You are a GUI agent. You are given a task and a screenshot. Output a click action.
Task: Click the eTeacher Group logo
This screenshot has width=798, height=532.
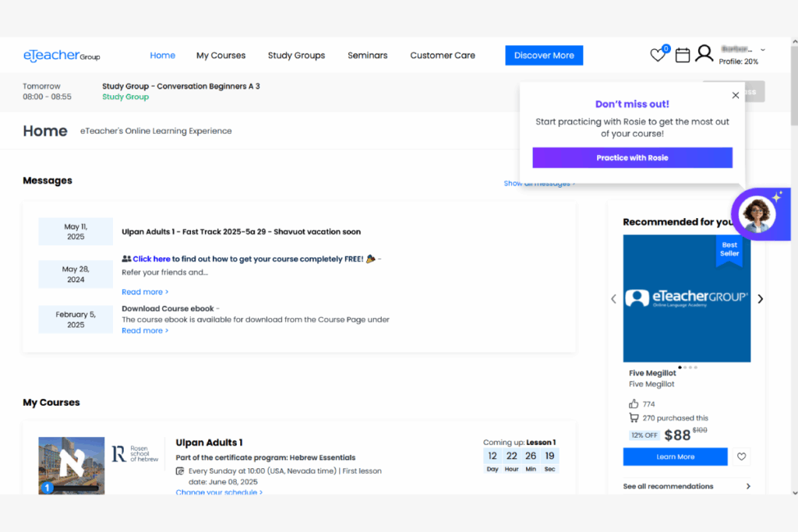pyautogui.click(x=62, y=55)
